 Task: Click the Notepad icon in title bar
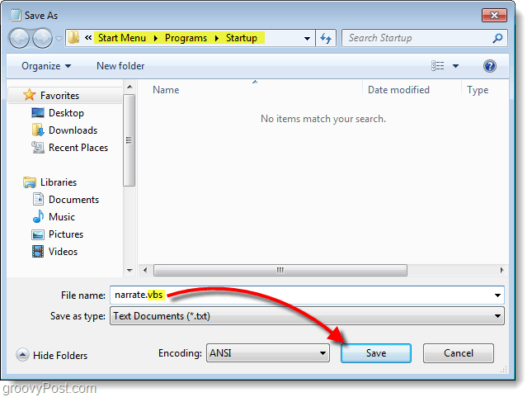16,15
